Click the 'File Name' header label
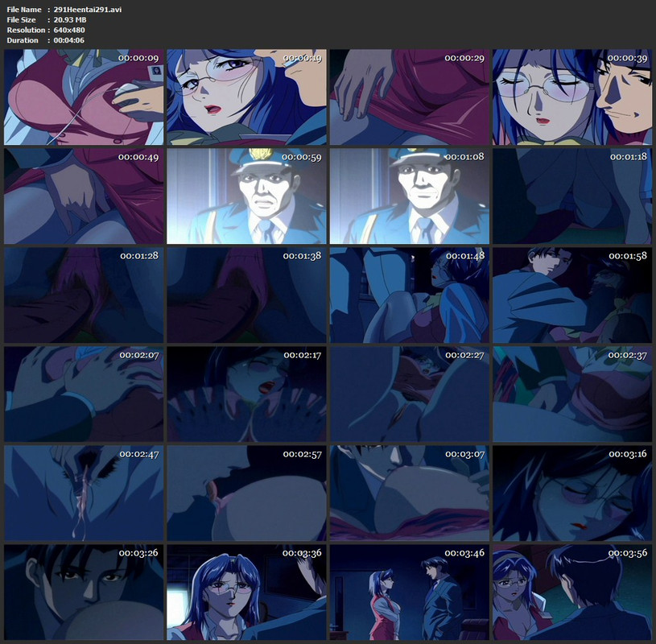The width and height of the screenshot is (656, 644). [24, 9]
